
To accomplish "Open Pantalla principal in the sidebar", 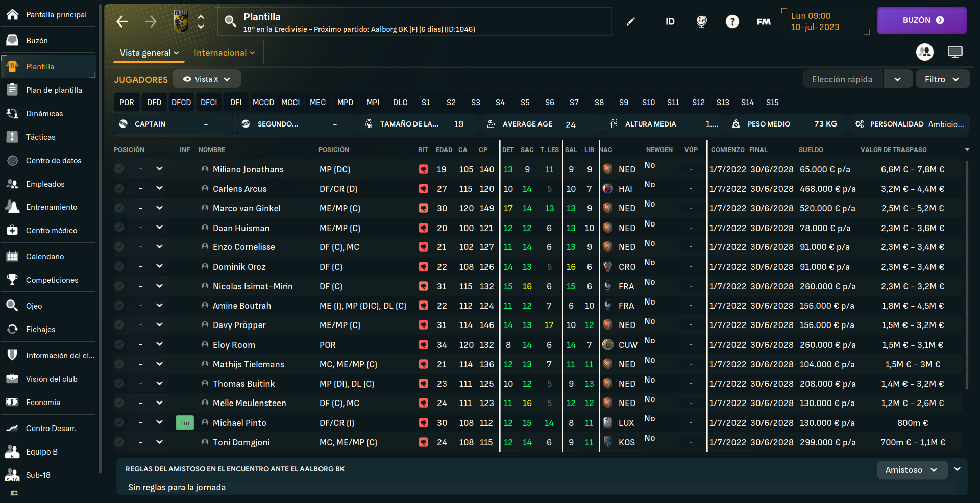I will 48,14.
